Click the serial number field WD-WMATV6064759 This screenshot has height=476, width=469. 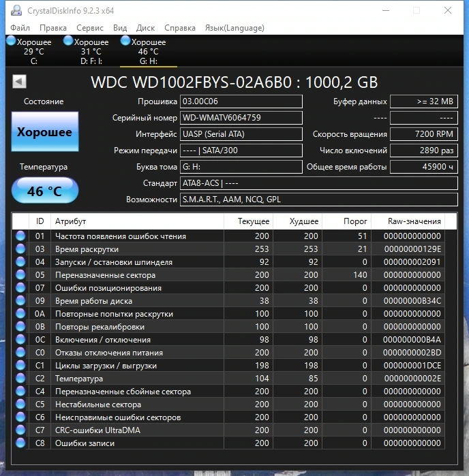[241, 118]
